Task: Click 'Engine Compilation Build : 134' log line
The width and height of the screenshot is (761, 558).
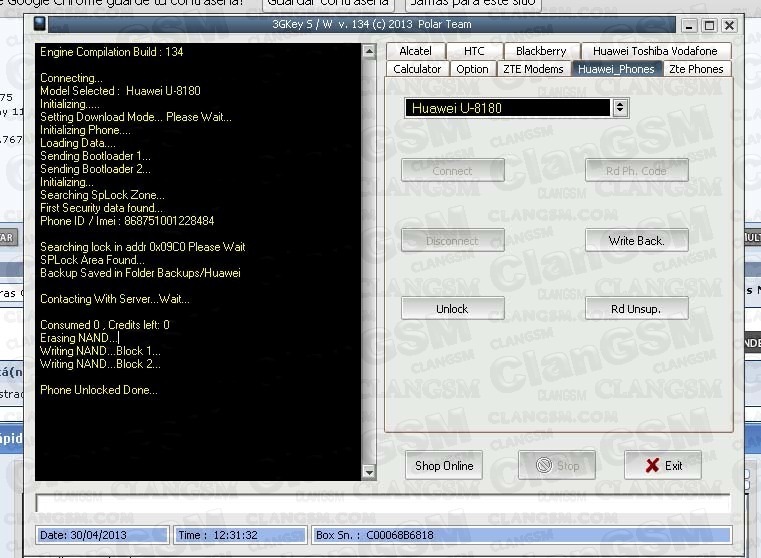Action: click(111, 52)
